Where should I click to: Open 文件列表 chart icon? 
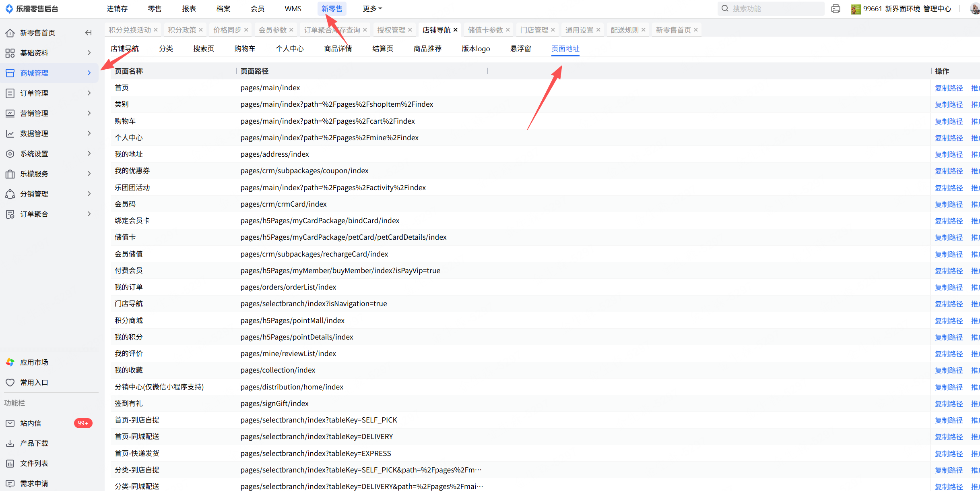pyautogui.click(x=10, y=463)
